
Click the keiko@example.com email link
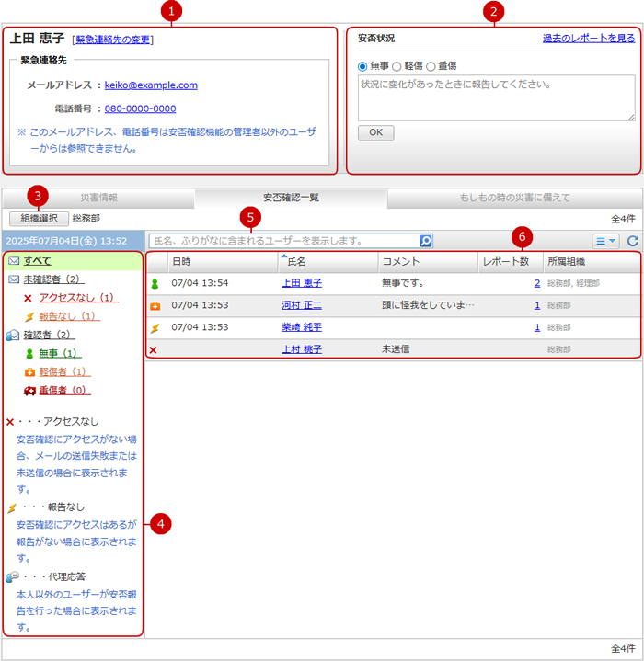[151, 85]
